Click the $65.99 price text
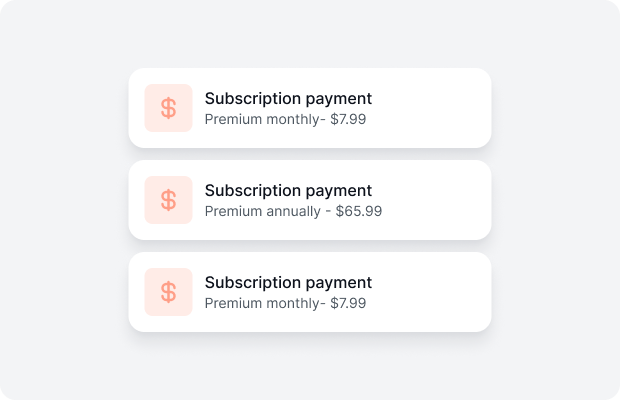 pos(359,211)
